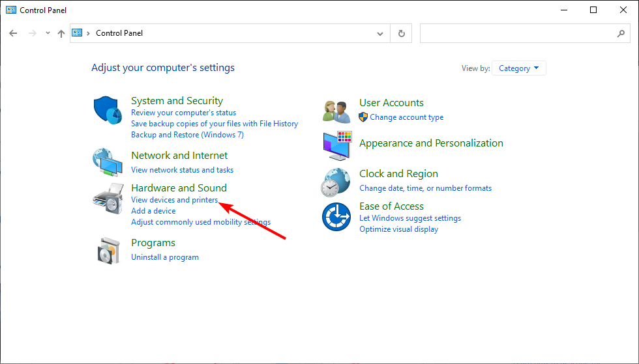This screenshot has height=364, width=639.
Task: Open the Network and Internet globe icon
Action: click(x=108, y=162)
